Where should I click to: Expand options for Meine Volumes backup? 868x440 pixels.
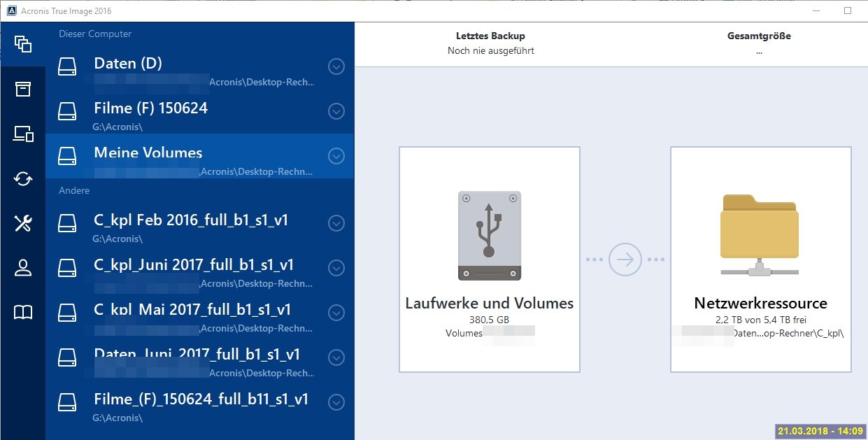(336, 156)
